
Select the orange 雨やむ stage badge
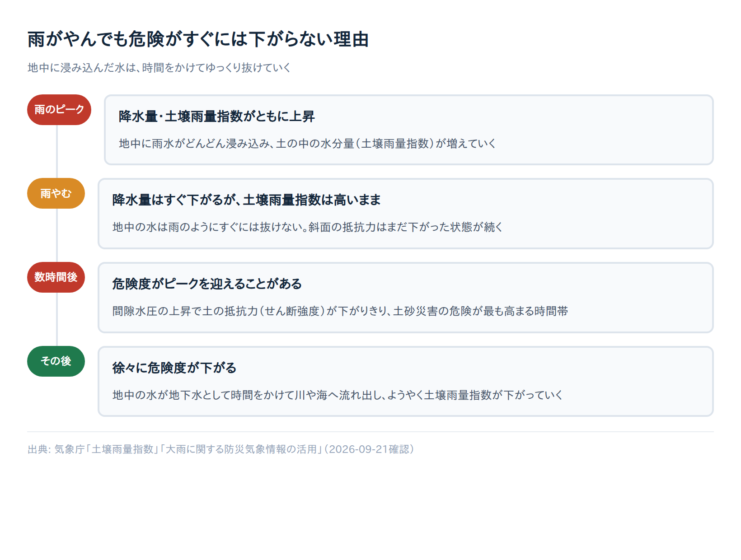pyautogui.click(x=56, y=193)
